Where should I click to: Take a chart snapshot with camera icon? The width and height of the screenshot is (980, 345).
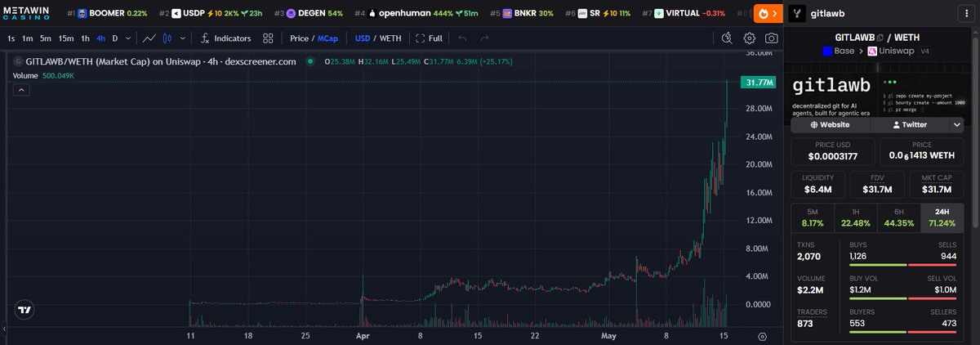coord(771,38)
